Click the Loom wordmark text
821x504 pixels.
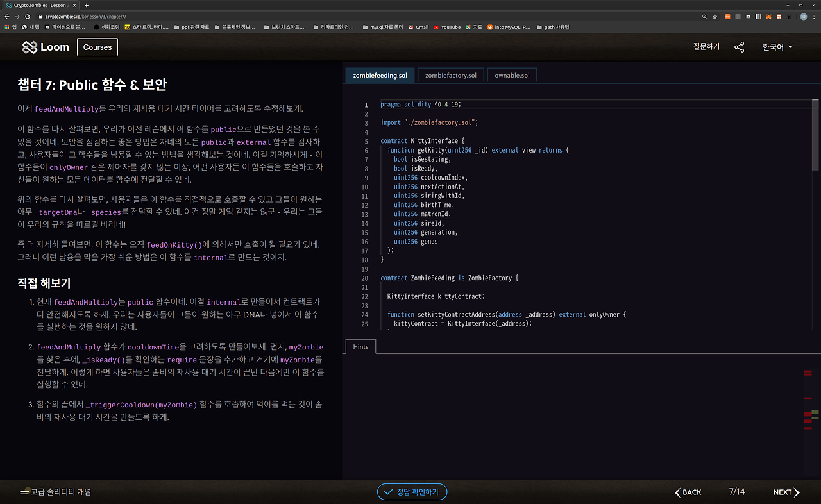[x=55, y=47]
